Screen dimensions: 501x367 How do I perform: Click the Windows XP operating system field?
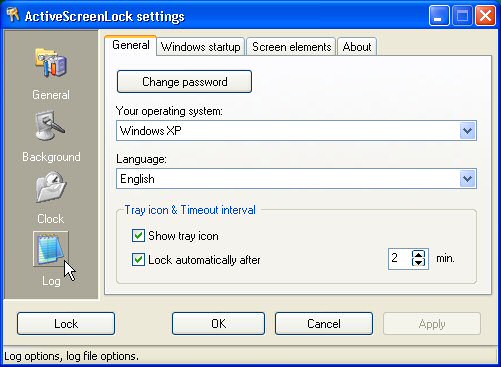(x=296, y=131)
